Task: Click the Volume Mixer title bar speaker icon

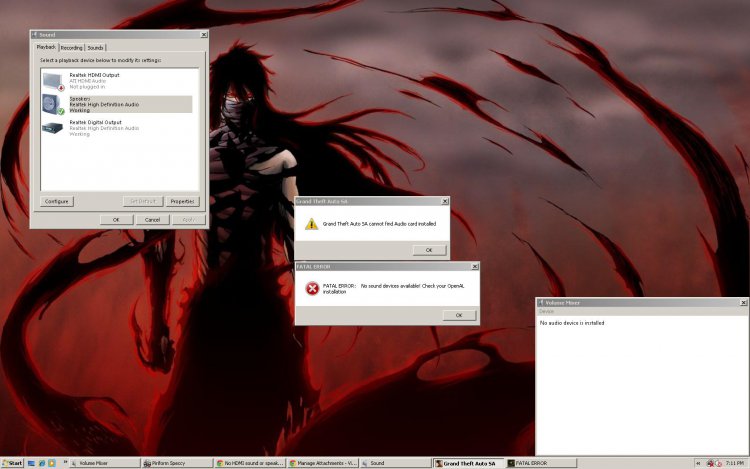Action: coord(541,303)
